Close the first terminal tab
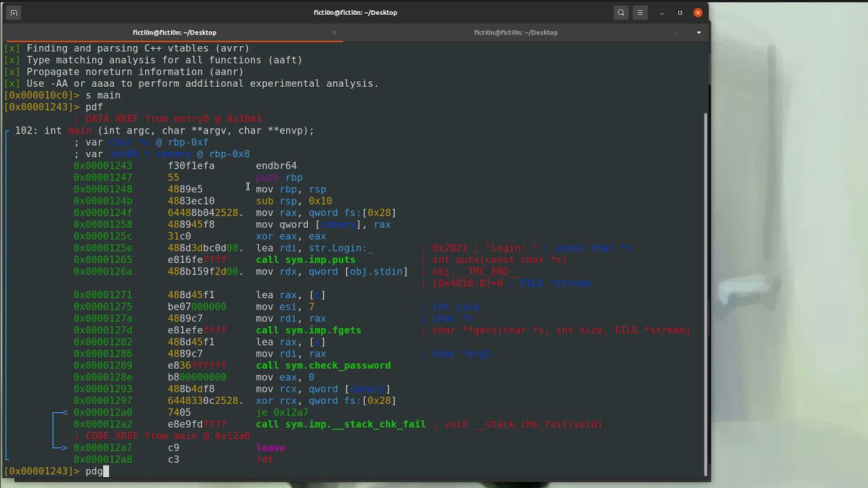Image resolution: width=868 pixels, height=488 pixels. [334, 33]
